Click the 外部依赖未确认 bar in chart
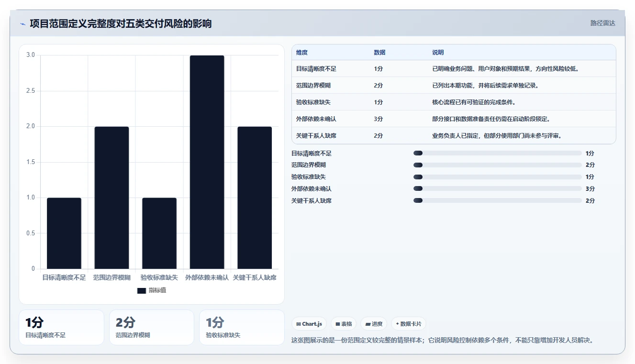This screenshot has width=635, height=364. pos(207,162)
